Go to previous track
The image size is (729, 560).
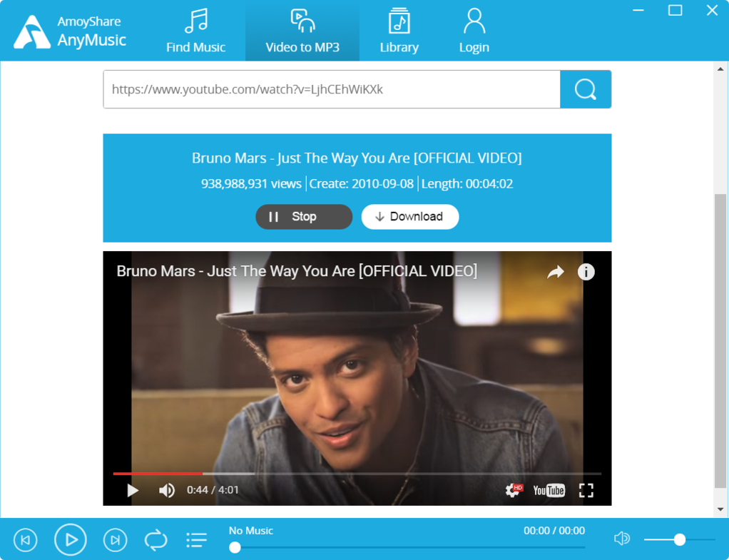pyautogui.click(x=26, y=540)
